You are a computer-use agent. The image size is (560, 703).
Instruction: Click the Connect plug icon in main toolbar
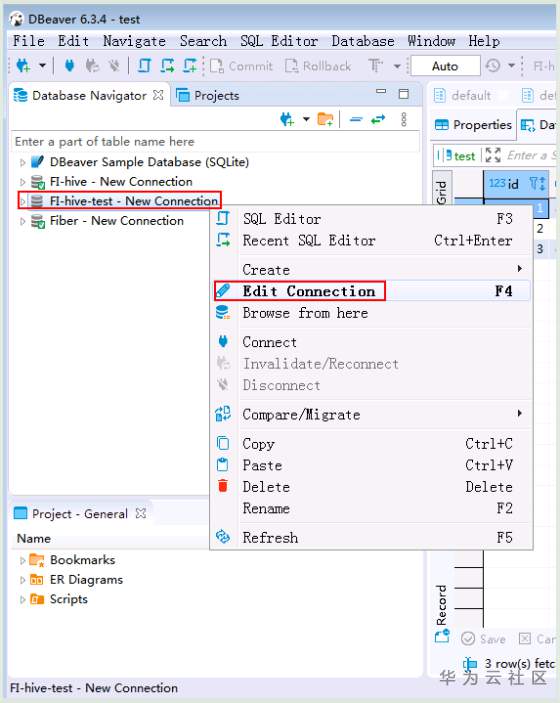tap(69, 66)
